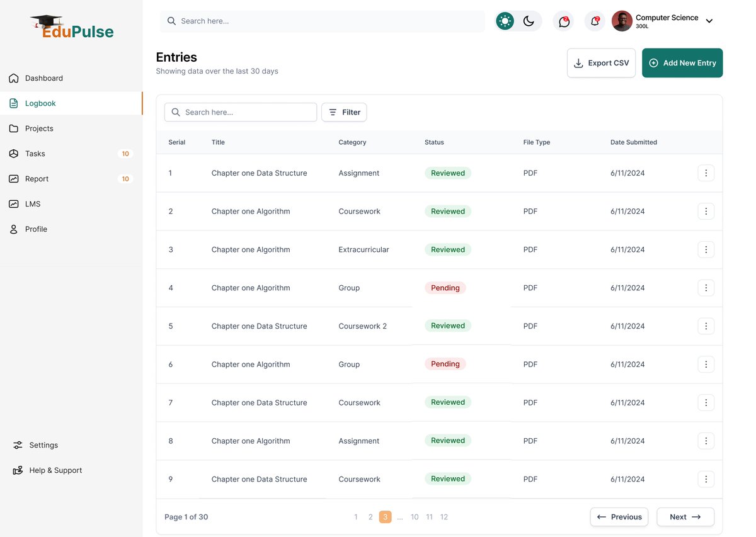Click the Title column header
The height and width of the screenshot is (537, 756).
point(218,142)
